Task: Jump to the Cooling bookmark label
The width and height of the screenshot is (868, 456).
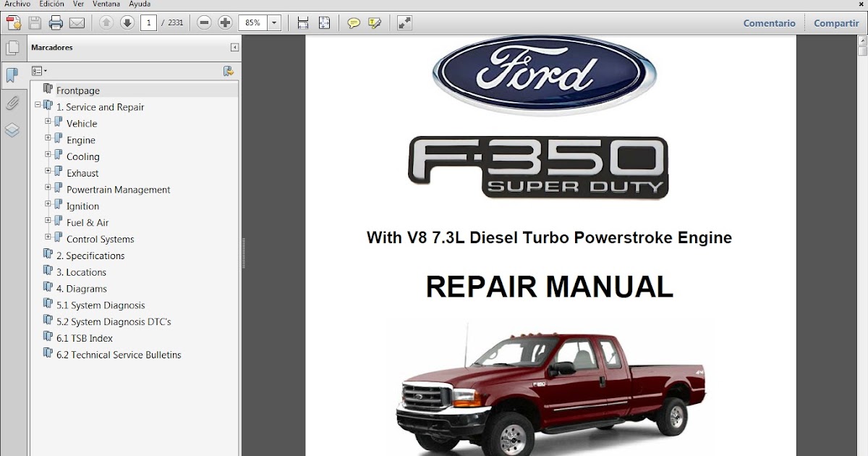Action: (83, 156)
